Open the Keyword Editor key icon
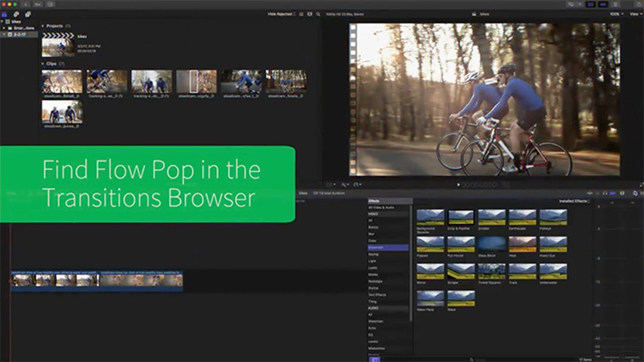The image size is (644, 362). click(37, 5)
